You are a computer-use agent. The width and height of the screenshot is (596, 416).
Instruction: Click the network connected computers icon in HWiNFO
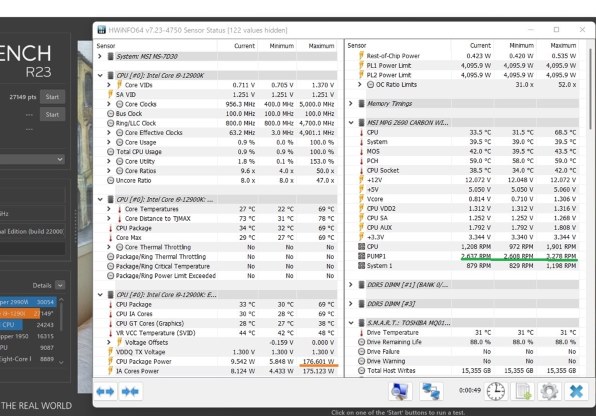431,391
